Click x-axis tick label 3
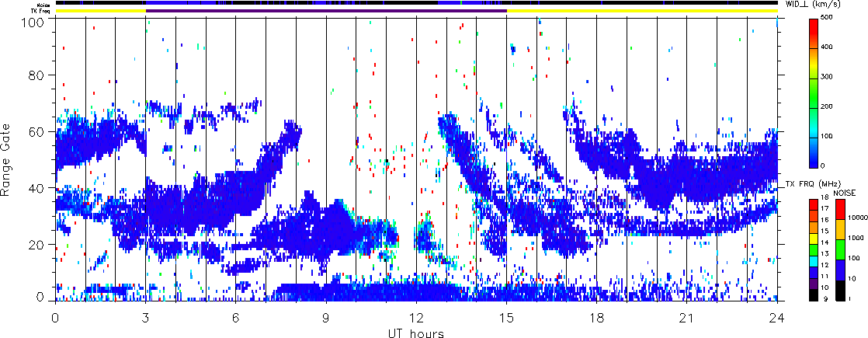868x338 pixels. pos(146,317)
